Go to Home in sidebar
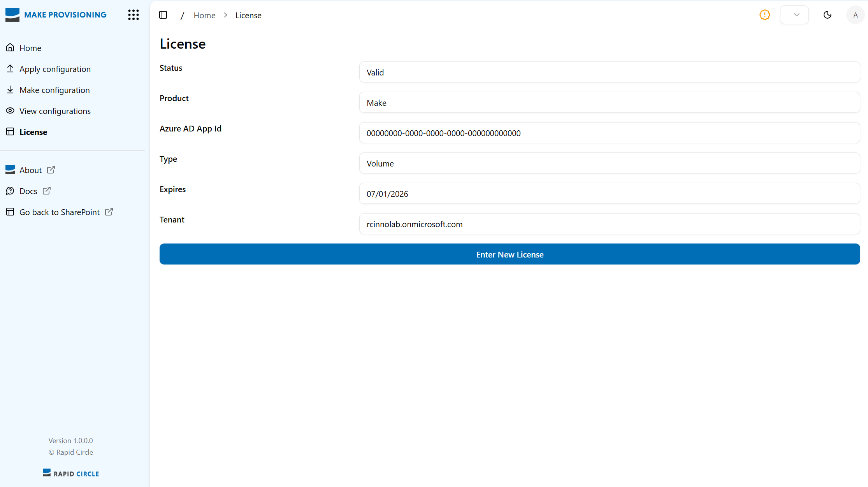Screen dimensions: 868x487 (x=30, y=48)
